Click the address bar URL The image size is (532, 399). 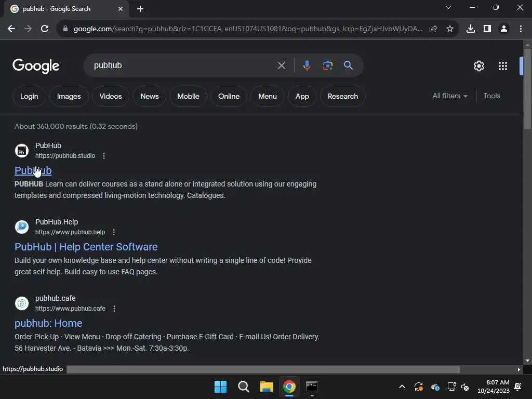coord(248,29)
